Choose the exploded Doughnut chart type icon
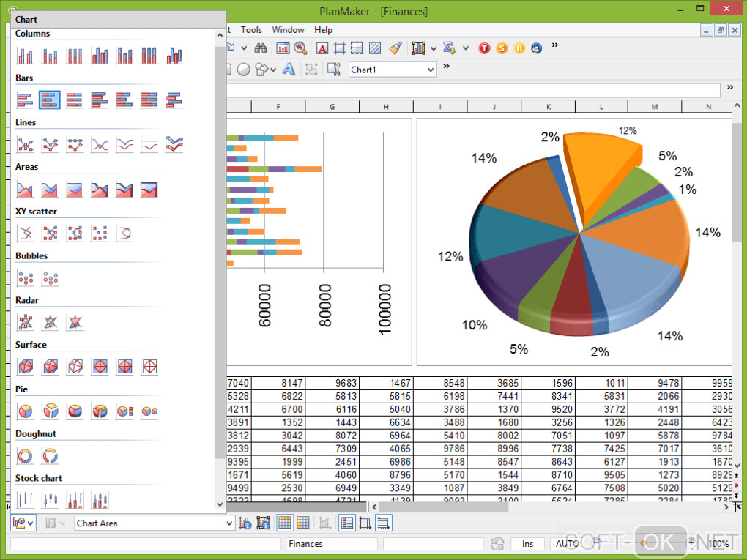The width and height of the screenshot is (747, 560). point(50,456)
